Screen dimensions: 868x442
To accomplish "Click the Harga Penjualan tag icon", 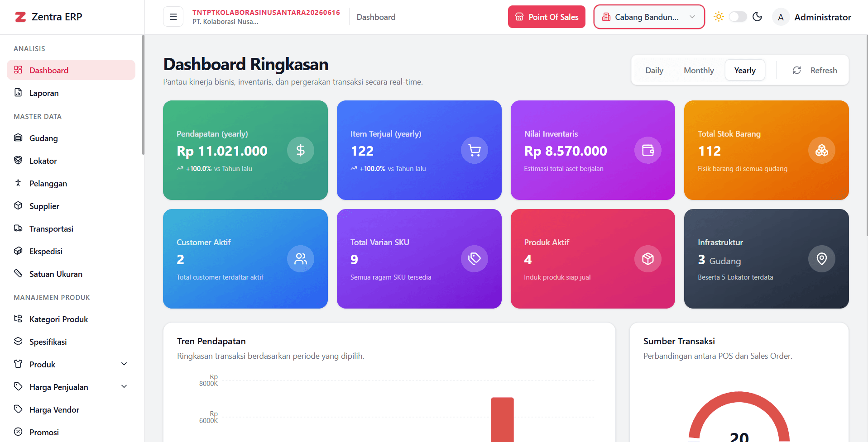I will (18, 387).
